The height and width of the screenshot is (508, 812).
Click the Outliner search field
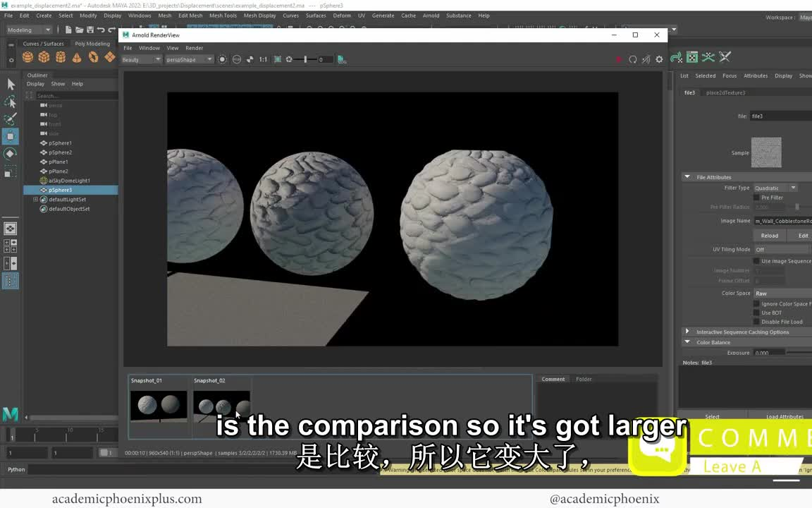pos(76,96)
